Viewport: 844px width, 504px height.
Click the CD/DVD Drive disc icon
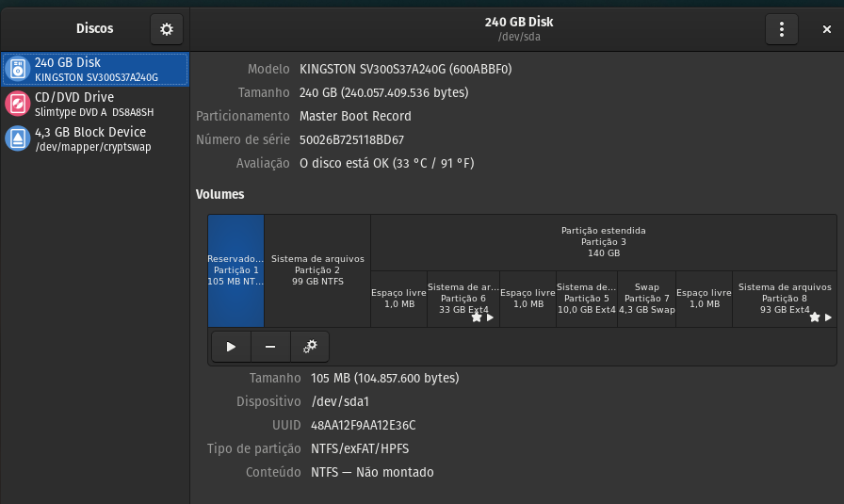tap(18, 104)
